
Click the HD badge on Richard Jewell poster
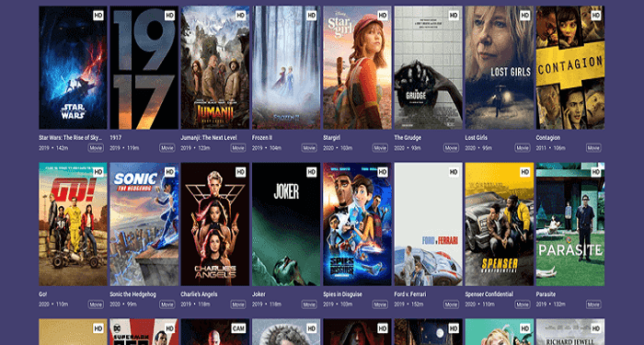point(595,328)
